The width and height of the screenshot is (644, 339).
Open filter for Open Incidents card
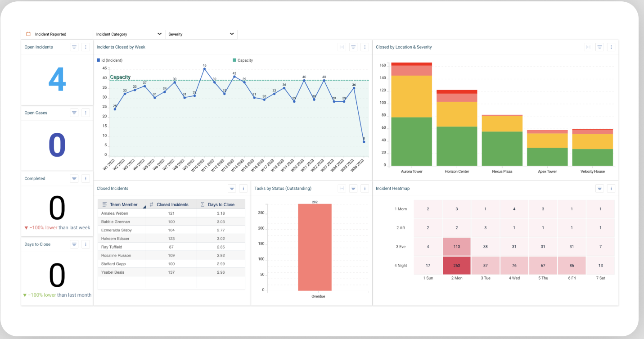pyautogui.click(x=75, y=47)
